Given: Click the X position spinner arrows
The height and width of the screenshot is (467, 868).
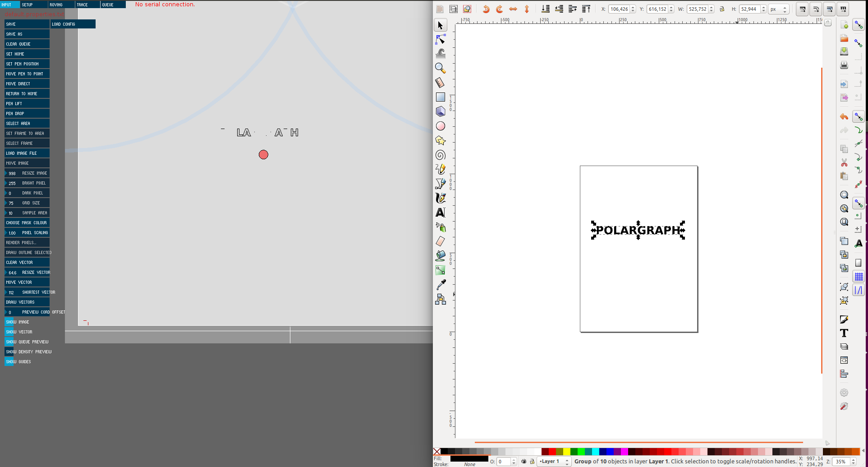Looking at the screenshot, I should [x=633, y=9].
